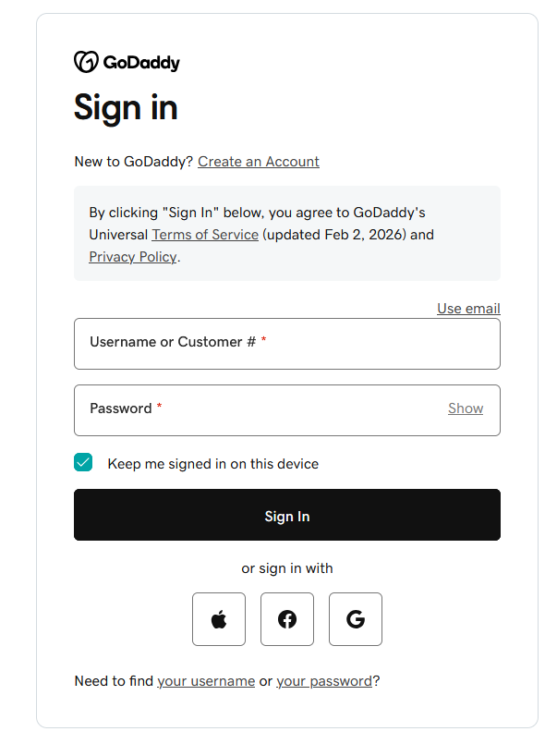Open the Privacy Policy
Image resolution: width=557 pixels, height=756 pixels.
(x=133, y=256)
